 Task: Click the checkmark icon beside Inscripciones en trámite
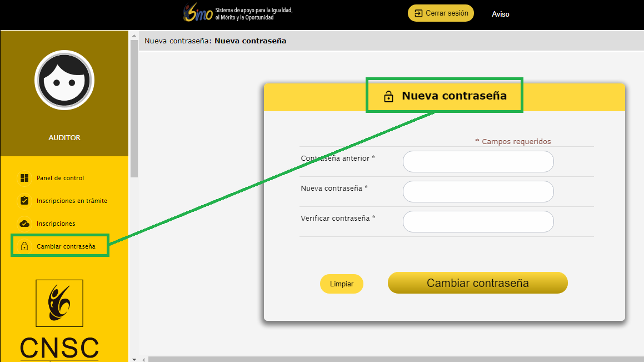point(24,201)
